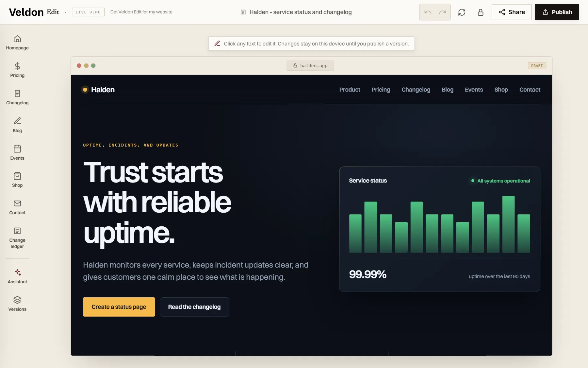Select Blog in Halden nav
The image size is (588, 368).
pyautogui.click(x=448, y=90)
